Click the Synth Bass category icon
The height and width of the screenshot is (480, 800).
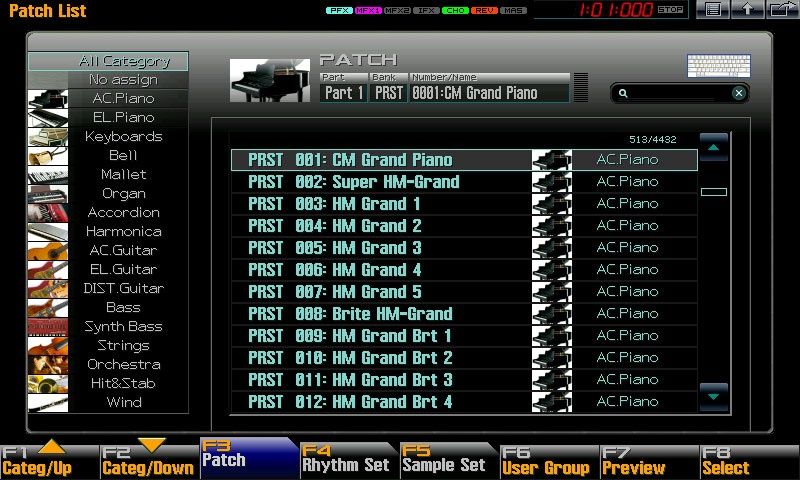(48, 326)
